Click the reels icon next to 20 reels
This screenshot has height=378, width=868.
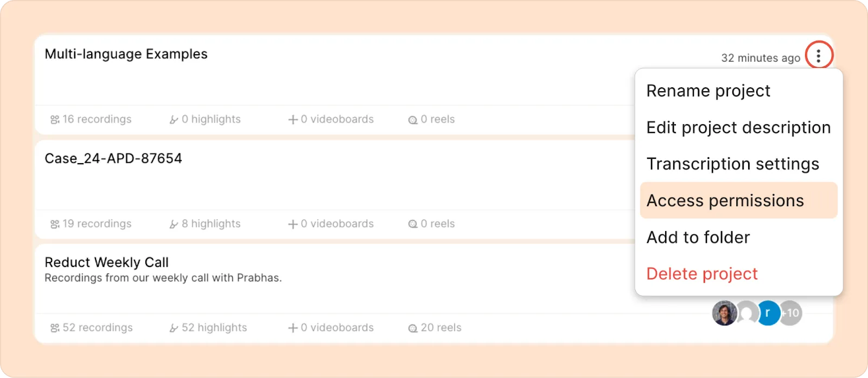pyautogui.click(x=413, y=328)
